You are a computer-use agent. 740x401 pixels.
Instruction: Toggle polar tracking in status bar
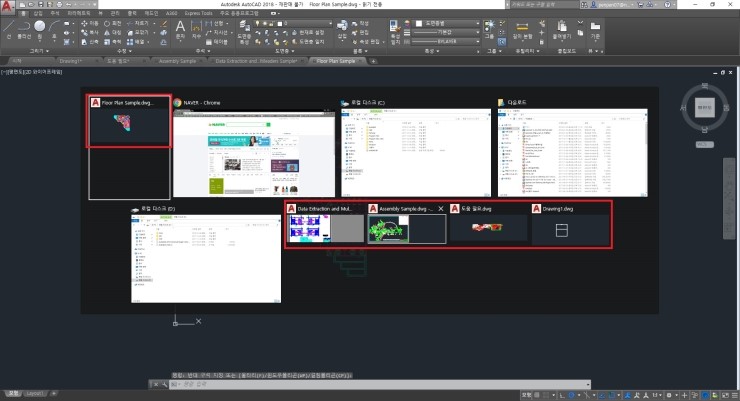coord(571,395)
